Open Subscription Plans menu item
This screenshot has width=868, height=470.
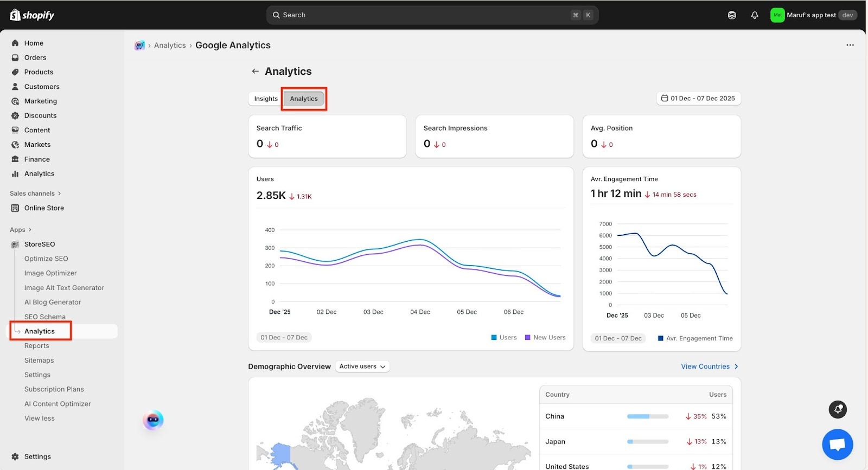(54, 389)
